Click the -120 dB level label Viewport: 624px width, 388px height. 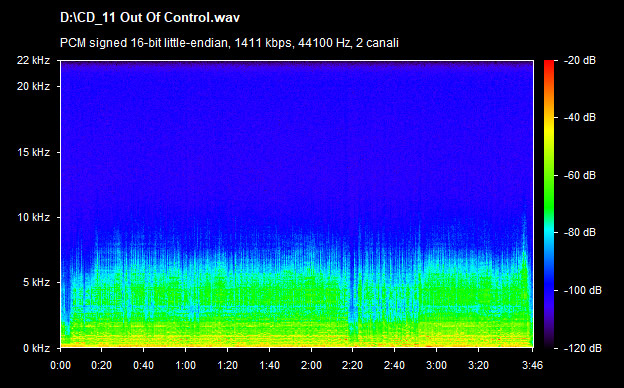583,349
